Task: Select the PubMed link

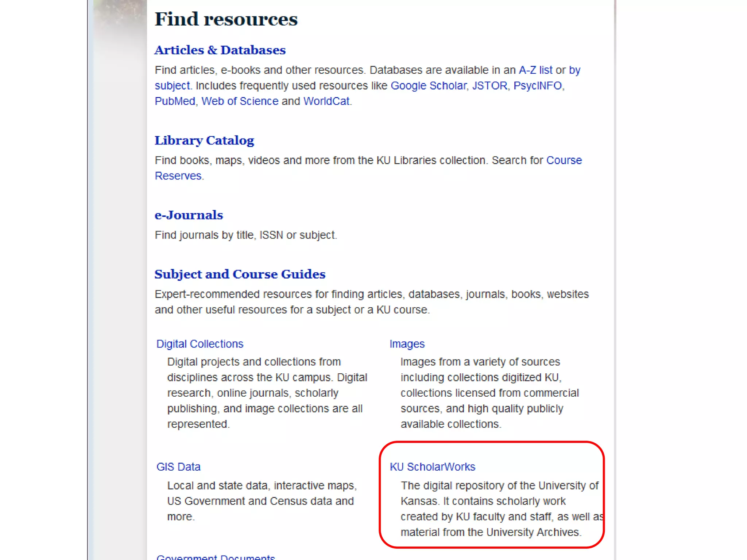Action: [175, 101]
